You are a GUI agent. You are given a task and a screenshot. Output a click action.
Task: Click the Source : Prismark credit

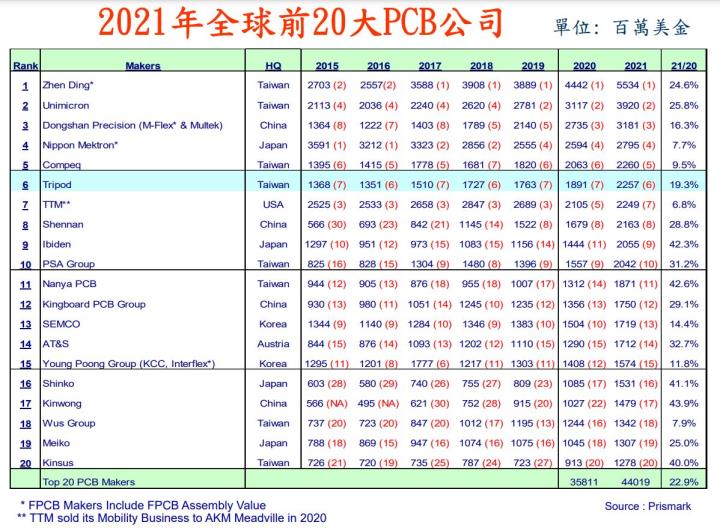click(x=647, y=506)
